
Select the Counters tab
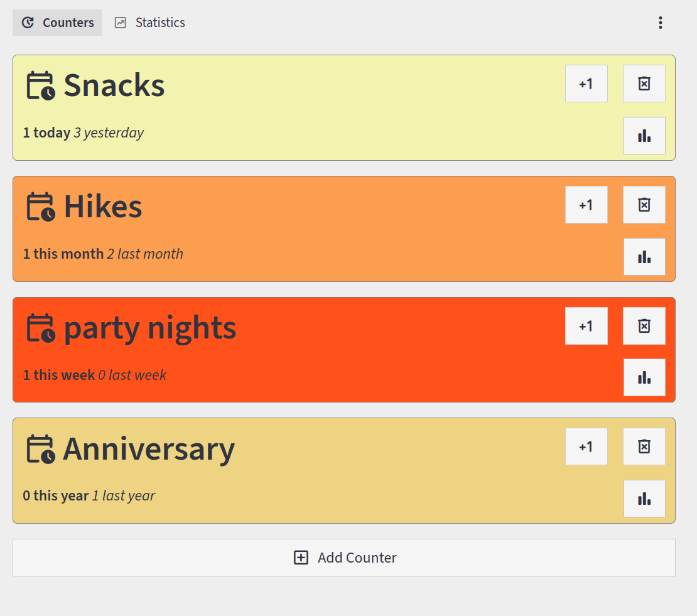(x=57, y=23)
